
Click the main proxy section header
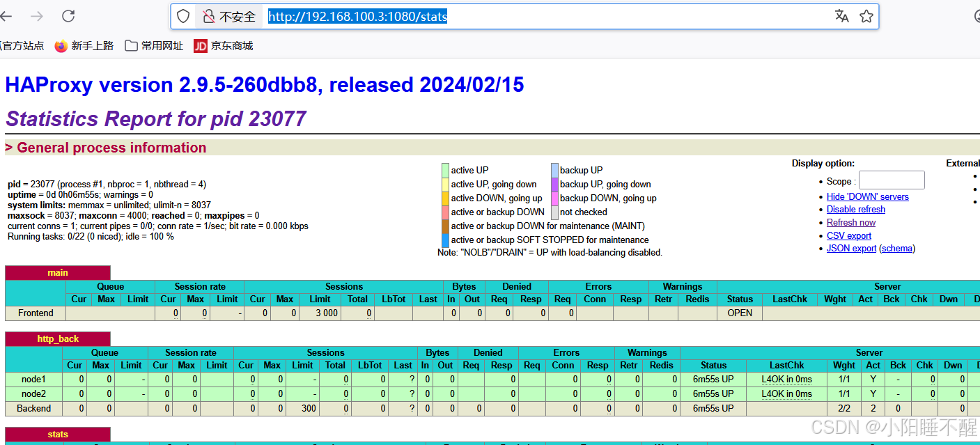click(58, 273)
